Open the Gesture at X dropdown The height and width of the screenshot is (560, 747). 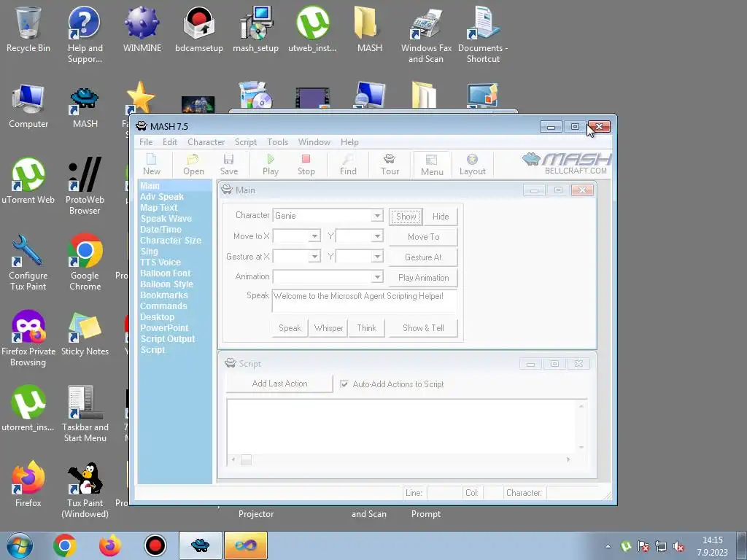pos(314,257)
